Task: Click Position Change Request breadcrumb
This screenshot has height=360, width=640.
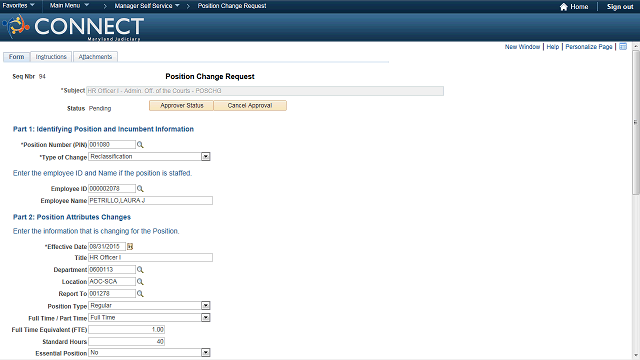Action: pyautogui.click(x=232, y=6)
